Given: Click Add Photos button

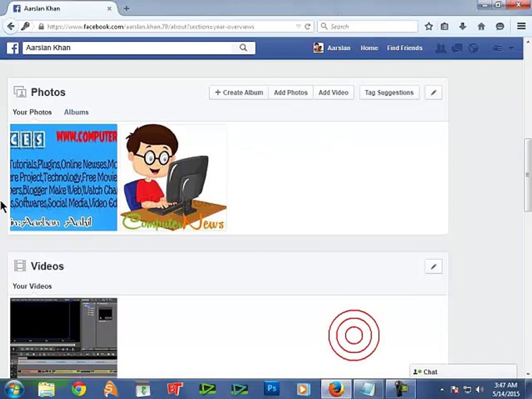Looking at the screenshot, I should tap(291, 93).
